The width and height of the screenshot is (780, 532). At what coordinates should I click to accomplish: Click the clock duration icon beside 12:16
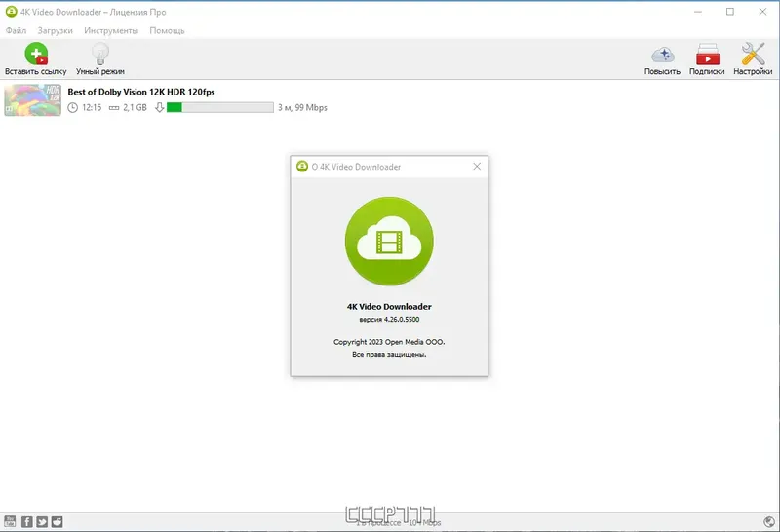coord(72,107)
